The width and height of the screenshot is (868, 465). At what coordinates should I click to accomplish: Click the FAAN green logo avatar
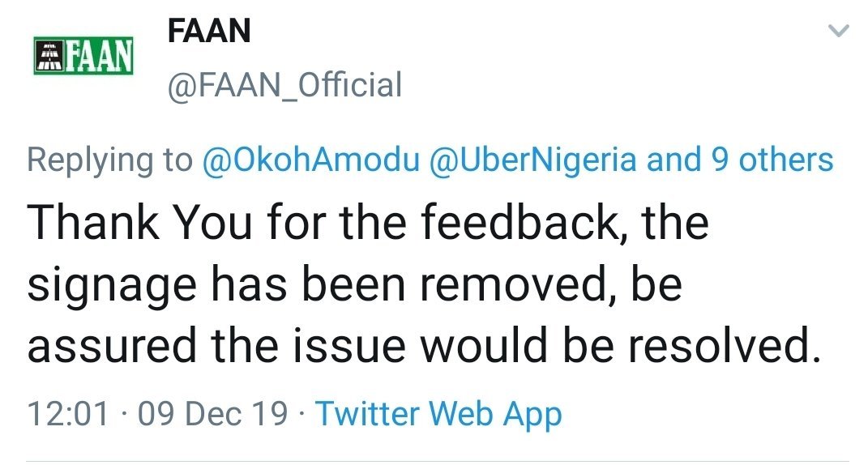[x=83, y=55]
